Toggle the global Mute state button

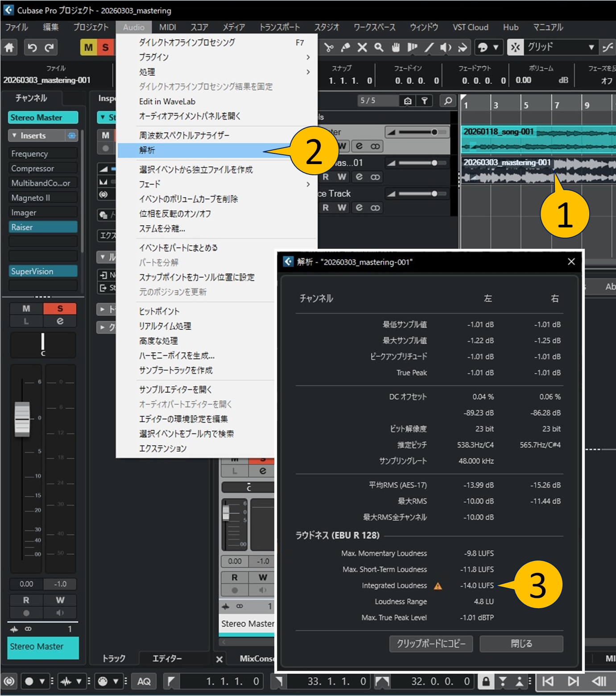(88, 47)
